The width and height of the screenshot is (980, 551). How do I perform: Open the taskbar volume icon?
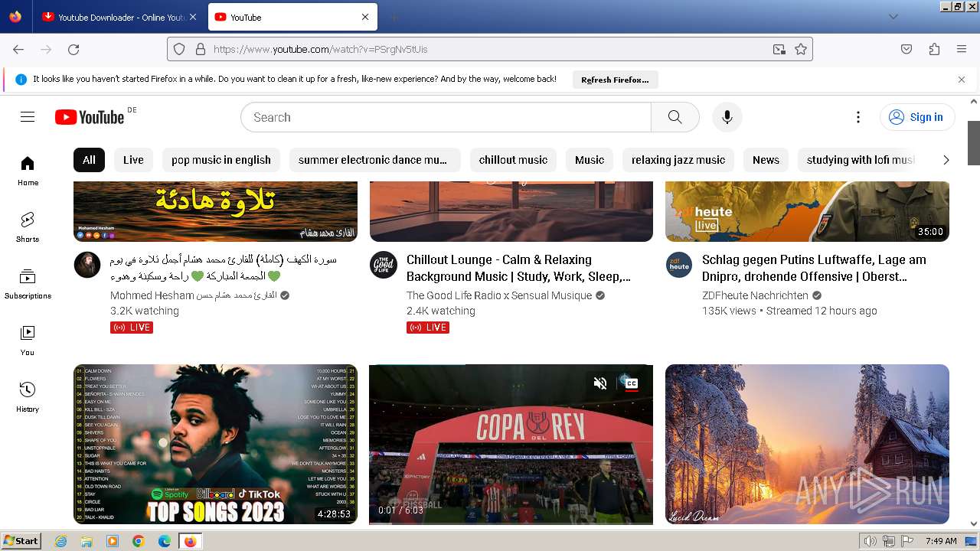[x=871, y=541]
